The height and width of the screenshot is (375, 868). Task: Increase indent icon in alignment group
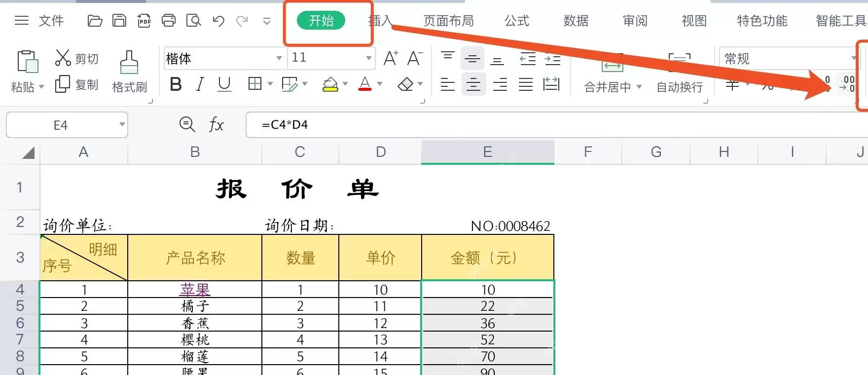point(552,59)
